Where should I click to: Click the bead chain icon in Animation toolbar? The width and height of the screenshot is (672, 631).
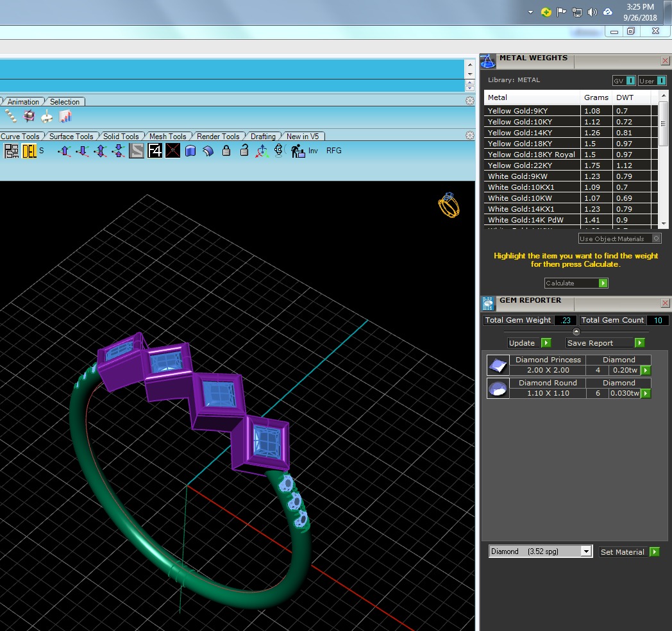pyautogui.click(x=11, y=116)
